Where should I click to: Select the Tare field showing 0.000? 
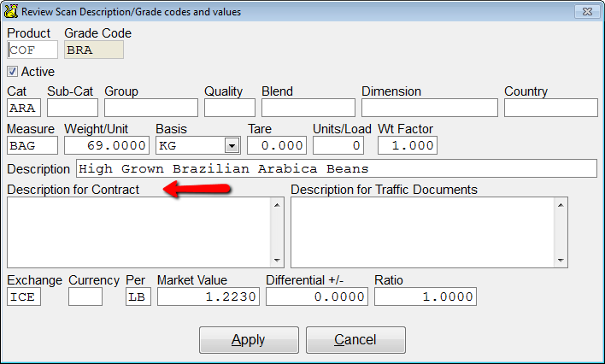[x=277, y=145]
